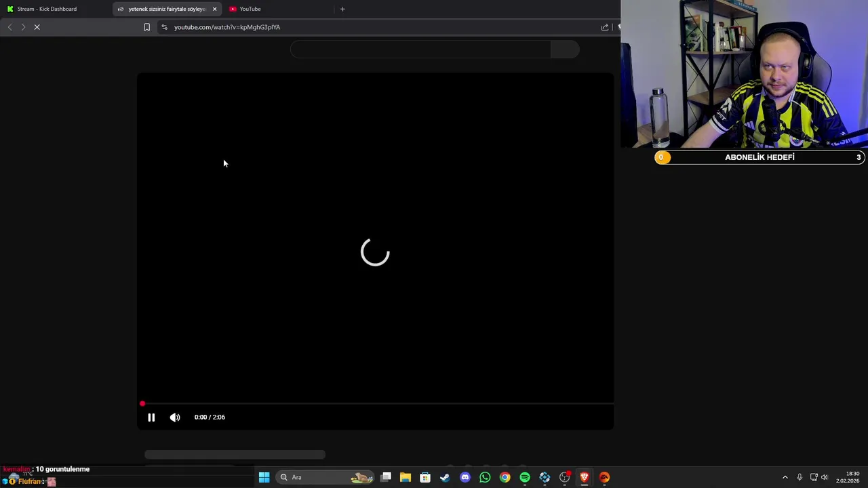The width and height of the screenshot is (868, 488).
Task: Expand the system tray hidden icons chevron
Action: [785, 477]
